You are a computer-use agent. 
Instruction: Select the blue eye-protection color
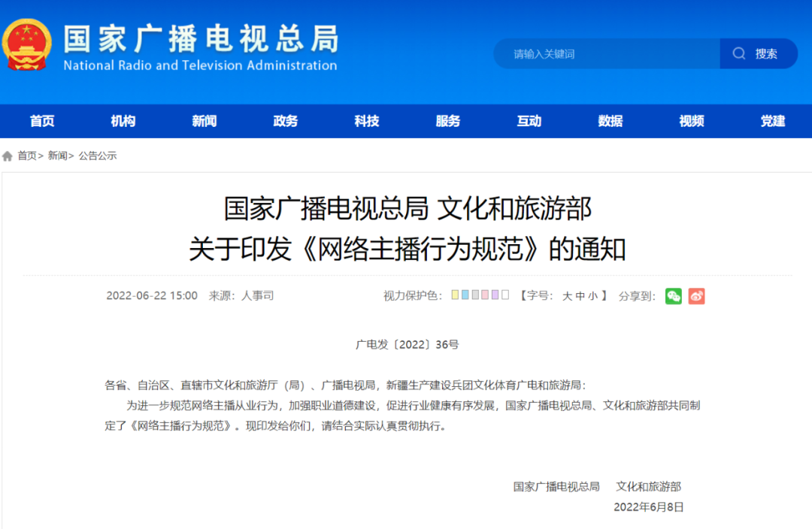[465, 295]
